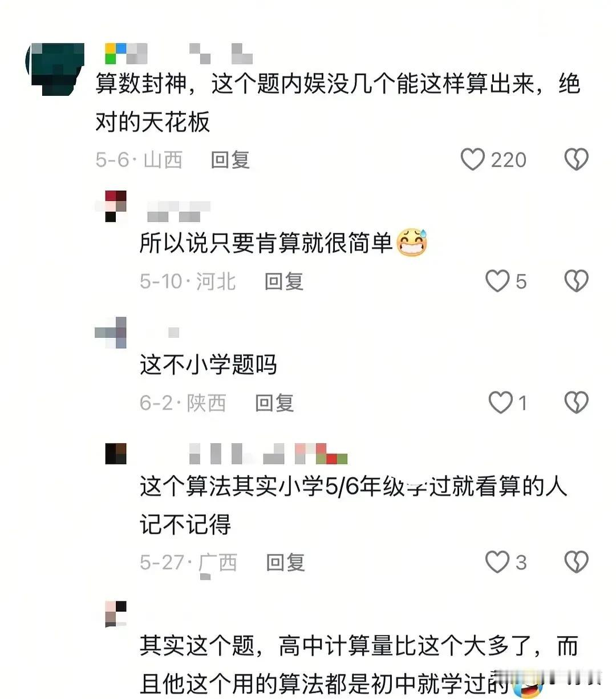Dislike the 山西 comment with broken heart
Image resolution: width=616 pixels, height=699 pixels.
coord(576,160)
